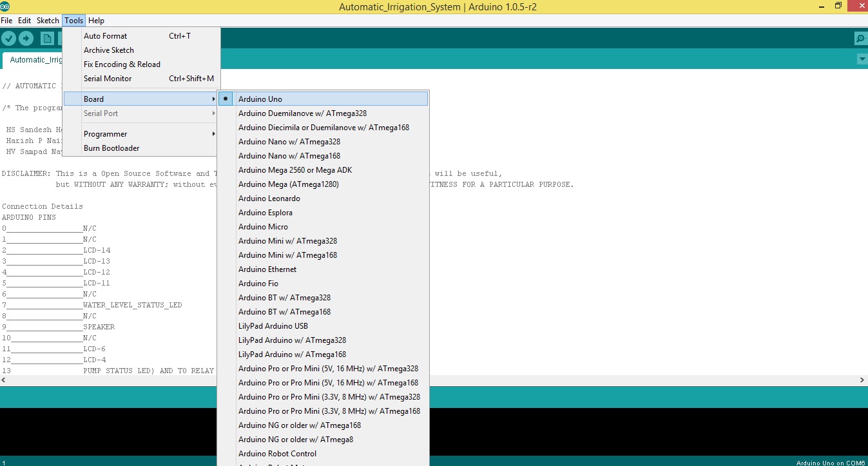Open the Sketch menu
868x466 pixels.
48,21
